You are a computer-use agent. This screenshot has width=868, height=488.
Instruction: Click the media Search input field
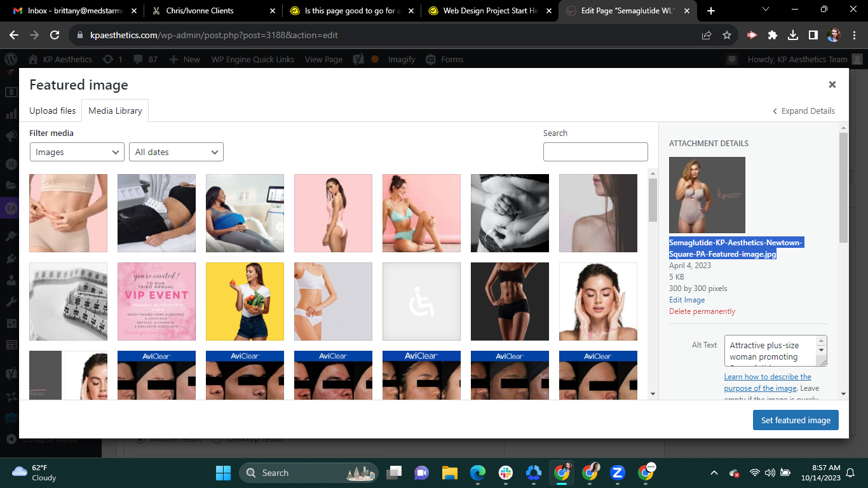coord(595,152)
